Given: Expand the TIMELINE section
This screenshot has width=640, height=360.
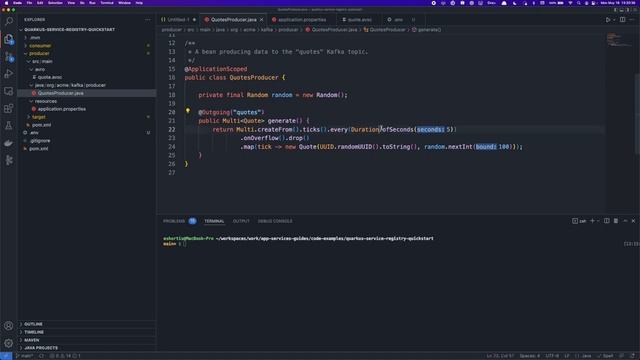Looking at the screenshot, I should tap(87, 332).
